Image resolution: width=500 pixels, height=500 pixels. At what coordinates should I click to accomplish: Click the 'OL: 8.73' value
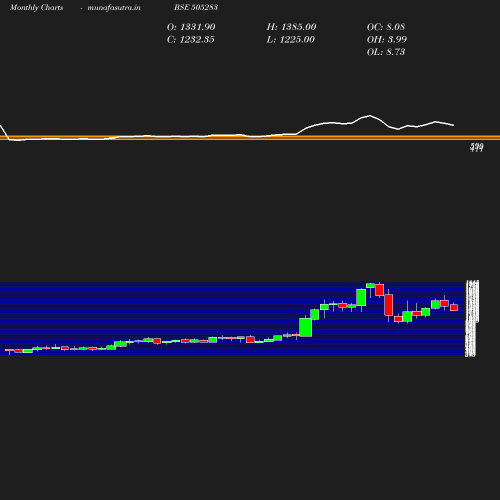386,52
